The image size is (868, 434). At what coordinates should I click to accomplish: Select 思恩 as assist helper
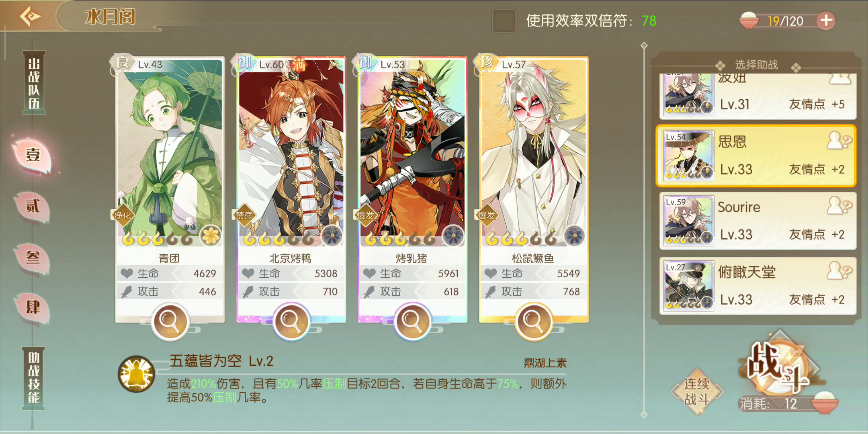click(756, 156)
